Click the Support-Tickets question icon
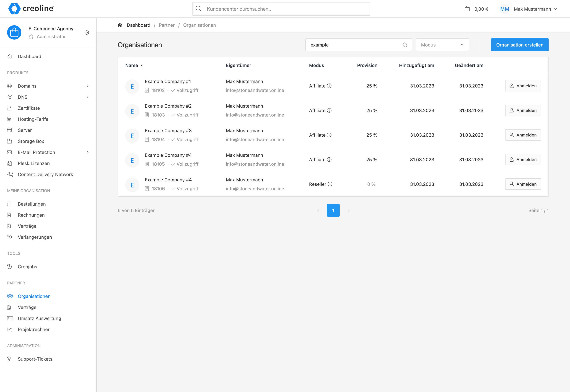Viewport: 570px width, 392px height. tap(9, 359)
